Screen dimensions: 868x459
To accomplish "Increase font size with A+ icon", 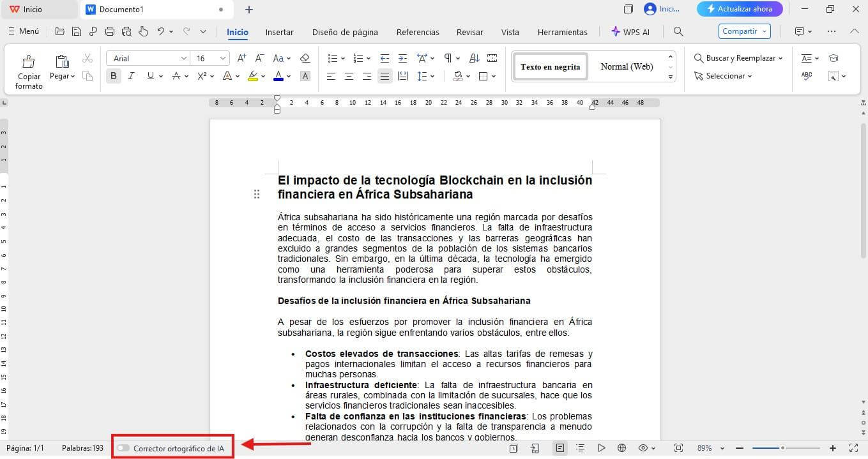I will click(x=241, y=58).
